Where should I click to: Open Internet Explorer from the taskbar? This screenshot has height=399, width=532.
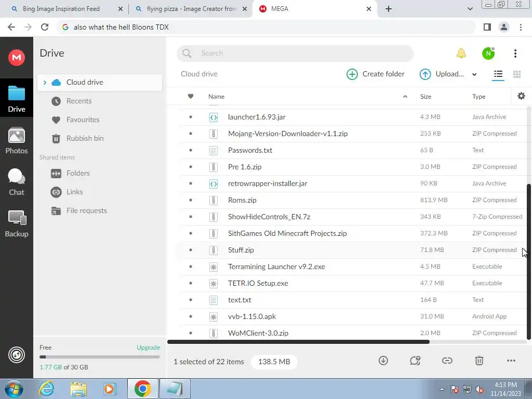pyautogui.click(x=46, y=389)
